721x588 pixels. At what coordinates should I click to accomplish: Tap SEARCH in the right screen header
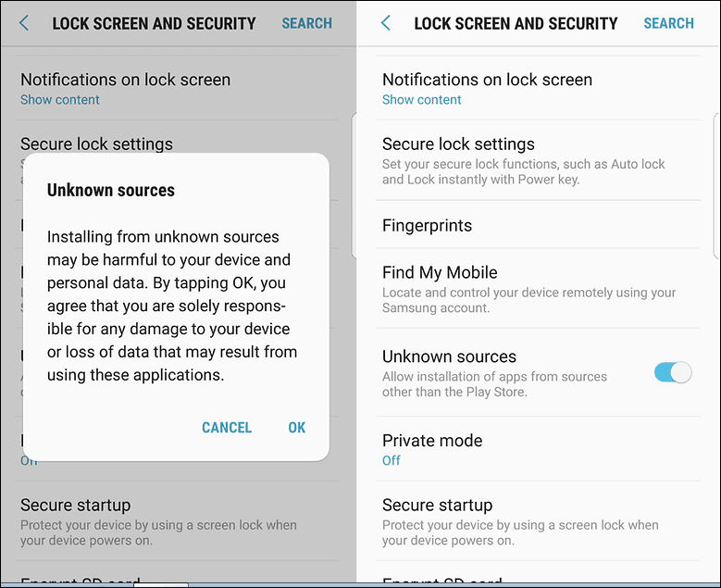668,23
